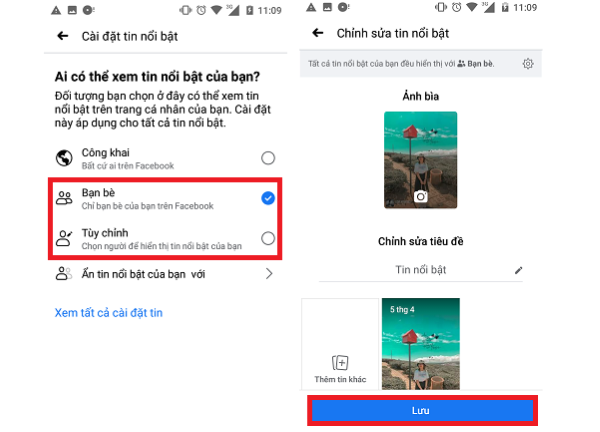Go back from Chỉnh sửa tin nổi bật
600x432 pixels.
click(318, 33)
